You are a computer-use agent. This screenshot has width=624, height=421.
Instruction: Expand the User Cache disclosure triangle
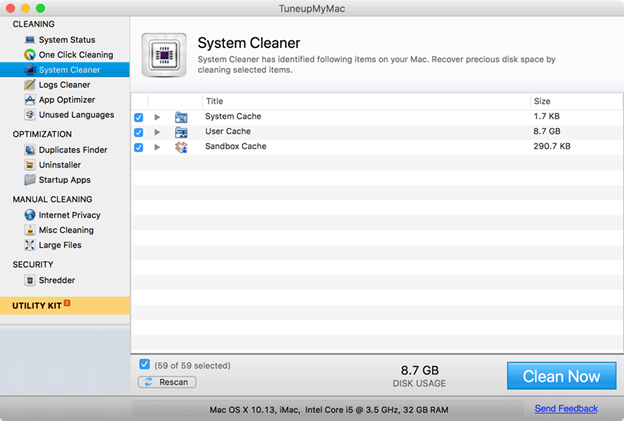click(x=157, y=132)
